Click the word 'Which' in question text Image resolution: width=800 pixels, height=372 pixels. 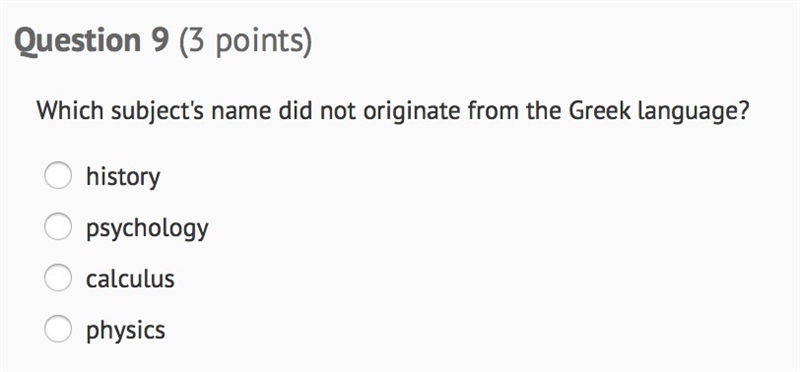[x=68, y=111]
